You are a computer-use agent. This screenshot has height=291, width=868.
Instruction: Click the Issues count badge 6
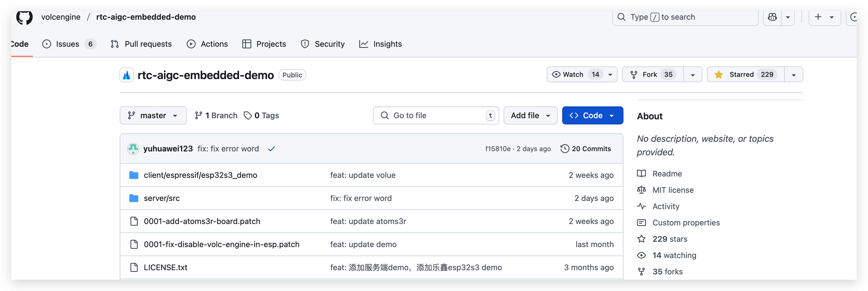click(90, 44)
